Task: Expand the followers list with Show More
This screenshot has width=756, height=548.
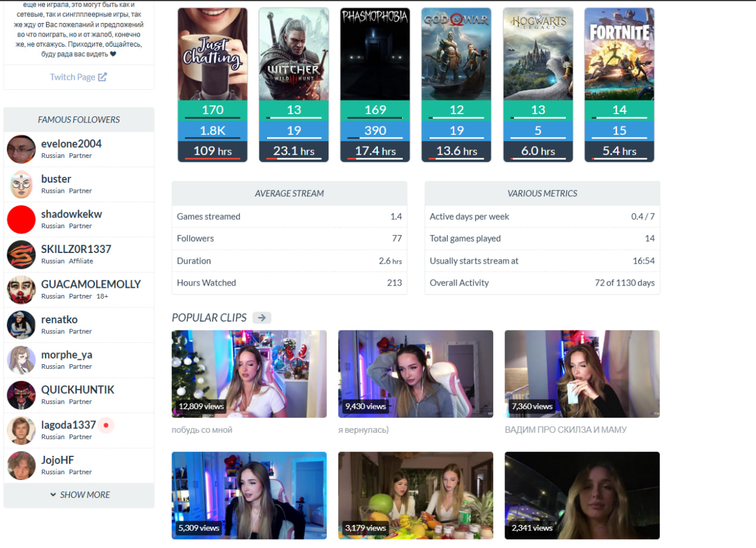Action: 79,495
